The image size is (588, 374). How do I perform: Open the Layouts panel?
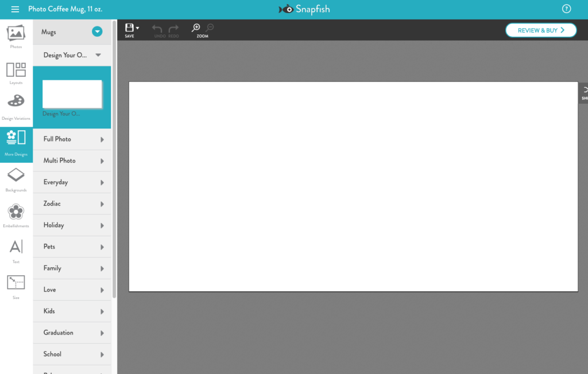16,73
